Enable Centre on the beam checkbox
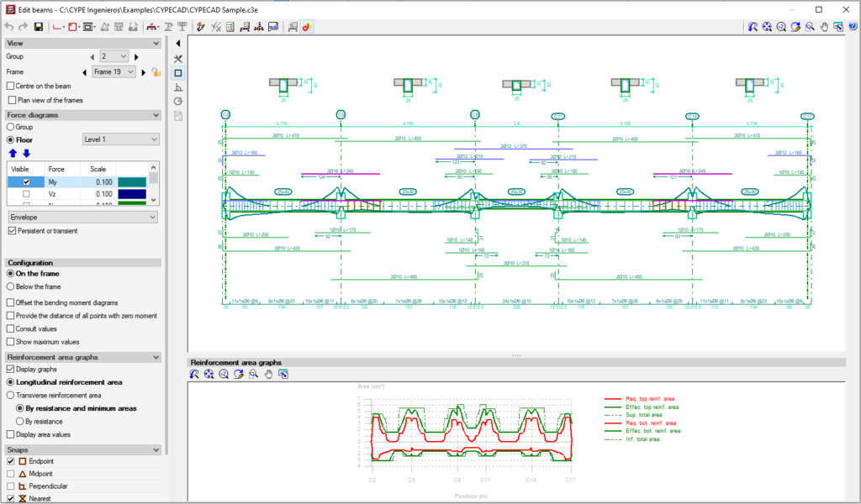 point(10,86)
